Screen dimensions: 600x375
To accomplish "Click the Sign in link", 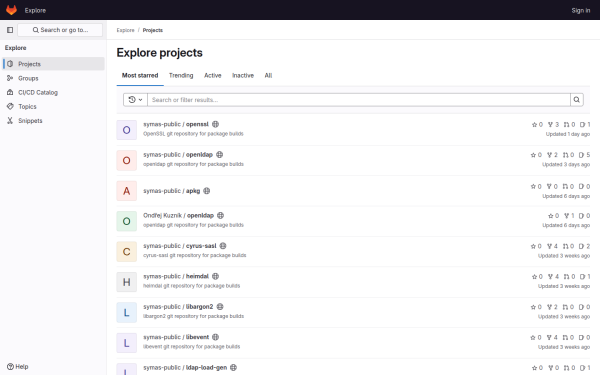I will click(x=580, y=10).
